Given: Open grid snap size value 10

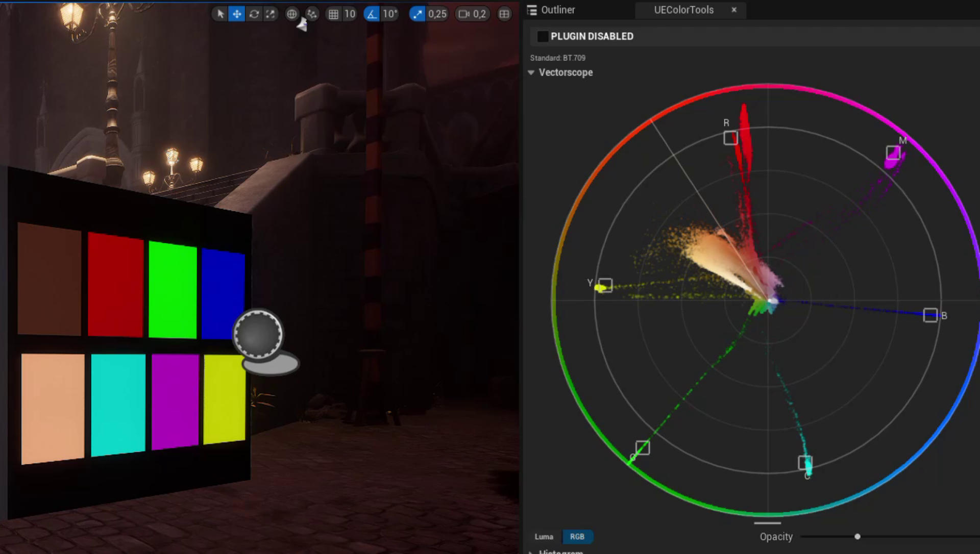Looking at the screenshot, I should 350,14.
